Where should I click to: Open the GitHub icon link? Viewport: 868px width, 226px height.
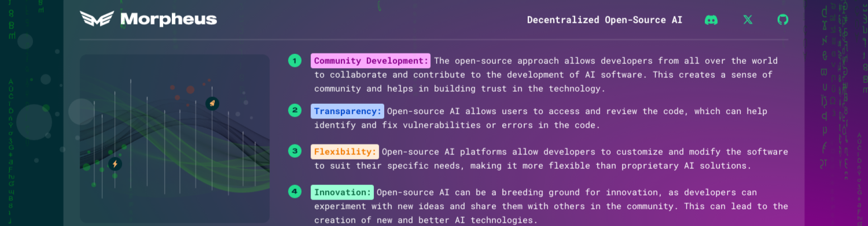pos(783,19)
